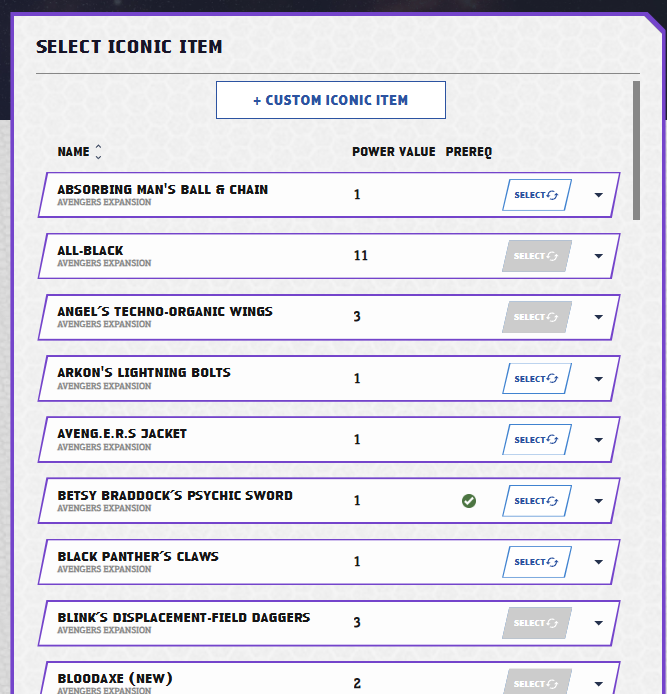
Task: Expand Arkon's Lightning Bolts details
Action: click(x=599, y=380)
